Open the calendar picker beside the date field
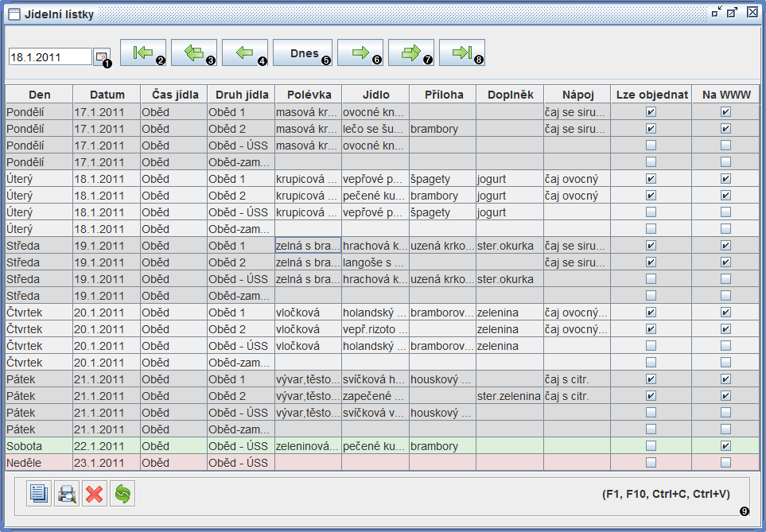 tap(101, 56)
